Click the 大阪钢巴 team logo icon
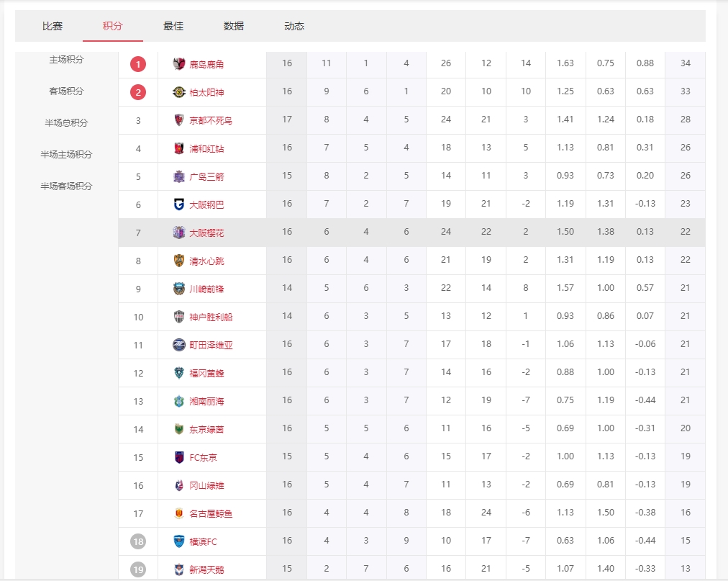The width and height of the screenshot is (728, 581). pos(179,204)
